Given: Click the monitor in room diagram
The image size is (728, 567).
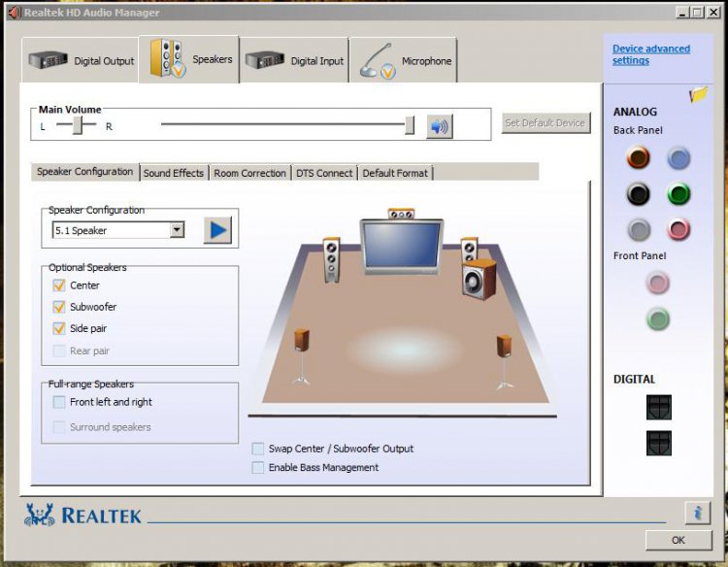Looking at the screenshot, I should (402, 247).
